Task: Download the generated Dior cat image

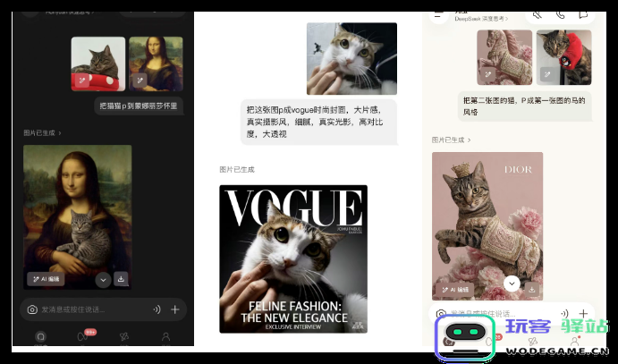Action: click(x=531, y=289)
